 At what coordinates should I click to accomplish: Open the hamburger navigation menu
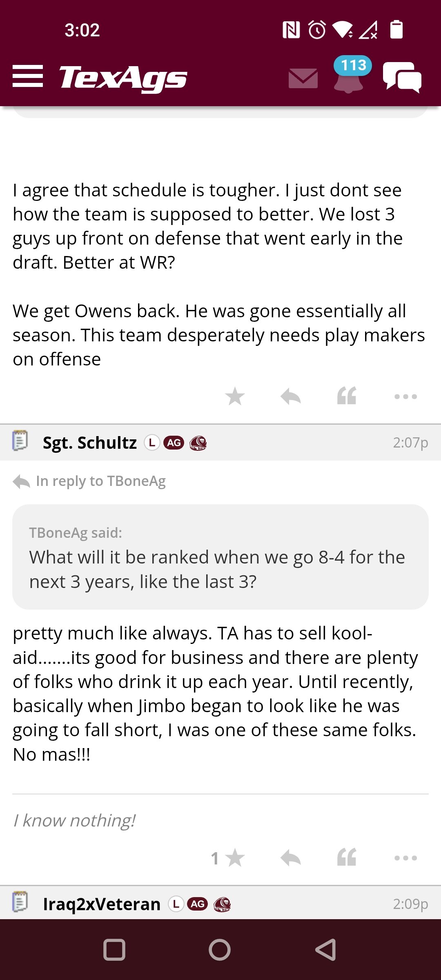(x=28, y=76)
